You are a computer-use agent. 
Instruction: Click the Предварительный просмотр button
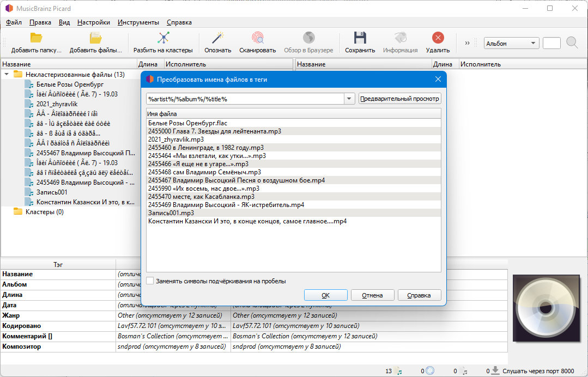pos(399,99)
